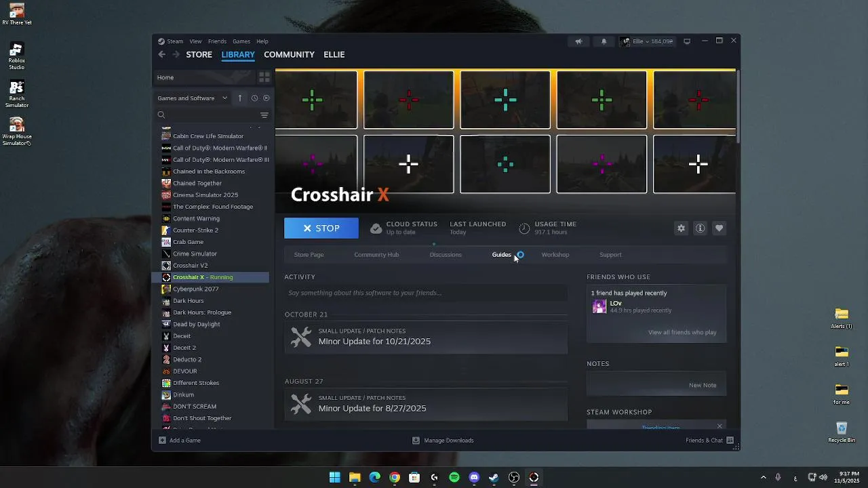
Task: Click the Windows Start button
Action: tap(335, 477)
